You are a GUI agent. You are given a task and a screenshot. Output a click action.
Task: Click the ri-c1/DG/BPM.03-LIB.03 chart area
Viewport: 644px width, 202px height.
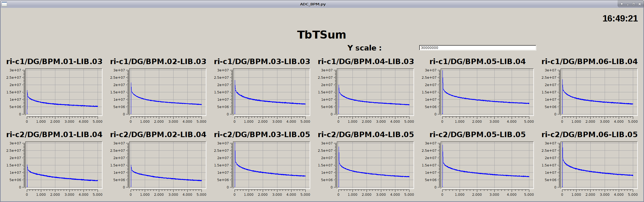[271, 92]
